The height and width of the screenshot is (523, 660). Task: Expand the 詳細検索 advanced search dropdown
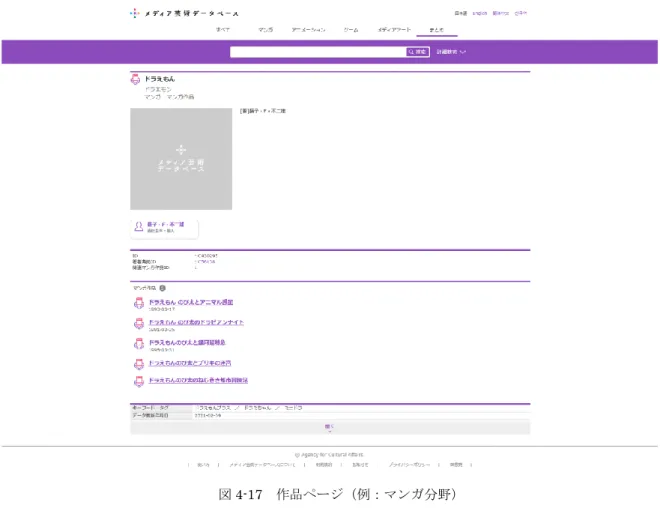451,52
